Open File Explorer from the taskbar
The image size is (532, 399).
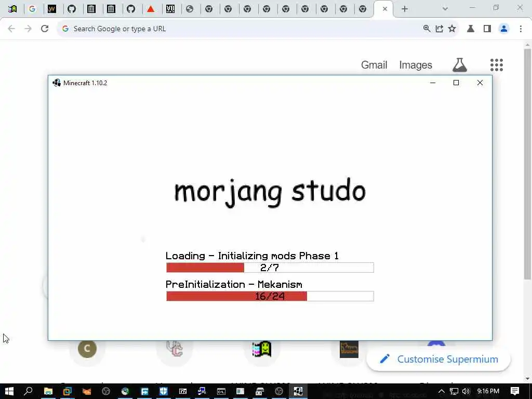[x=48, y=391]
